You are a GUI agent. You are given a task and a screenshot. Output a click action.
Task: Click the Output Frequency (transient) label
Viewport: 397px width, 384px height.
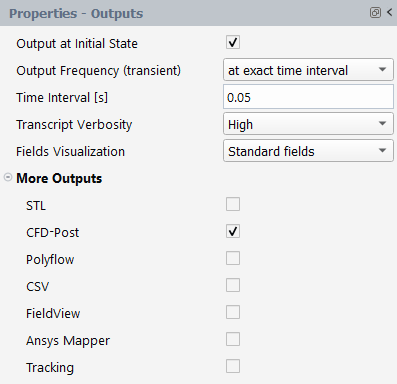[x=98, y=71]
